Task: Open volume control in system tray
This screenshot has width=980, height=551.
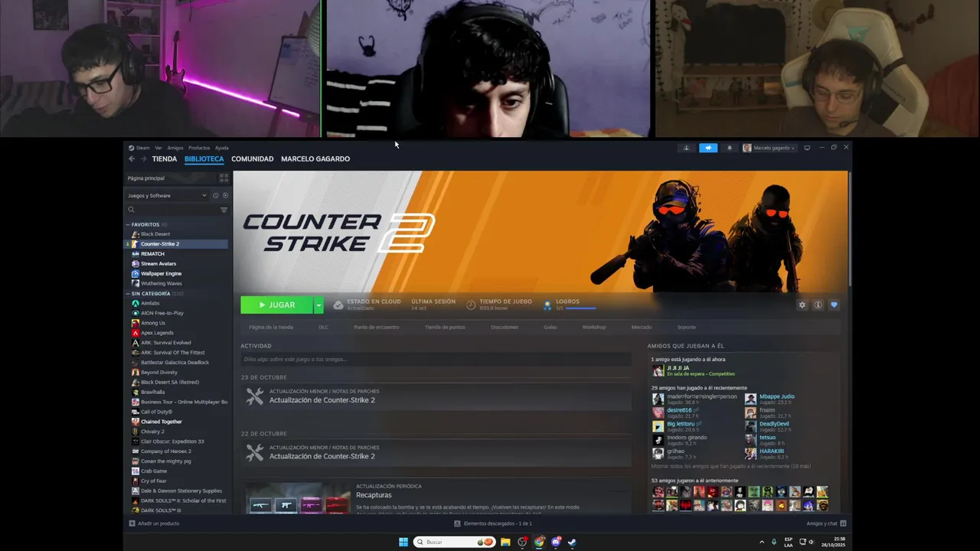Action: pyautogui.click(x=812, y=542)
